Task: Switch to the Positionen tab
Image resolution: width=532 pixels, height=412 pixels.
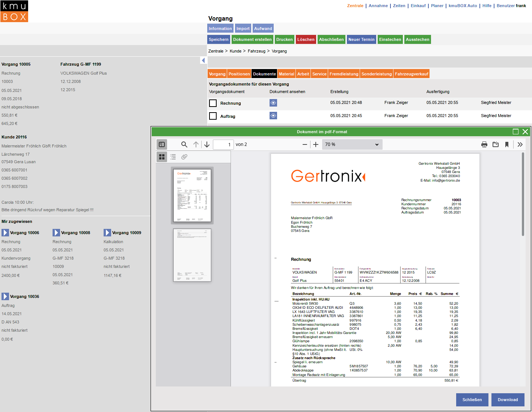Action: click(239, 74)
